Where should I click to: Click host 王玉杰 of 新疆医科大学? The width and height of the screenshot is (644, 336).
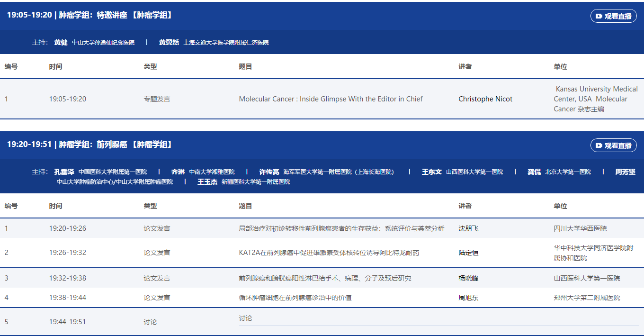click(207, 182)
